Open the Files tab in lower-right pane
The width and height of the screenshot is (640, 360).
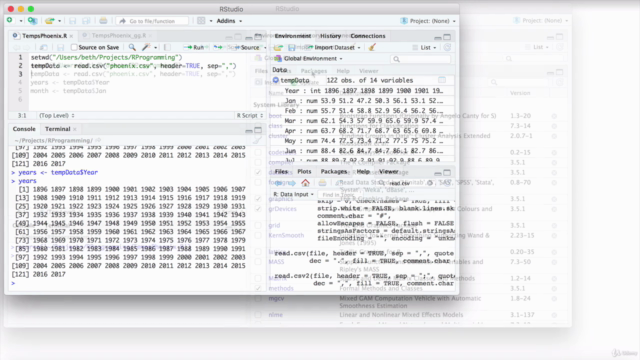[281, 171]
